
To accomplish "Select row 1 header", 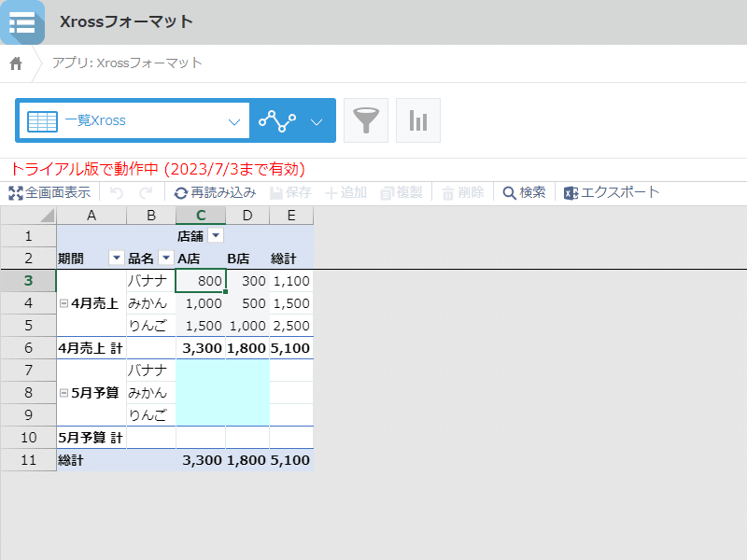I will click(29, 236).
